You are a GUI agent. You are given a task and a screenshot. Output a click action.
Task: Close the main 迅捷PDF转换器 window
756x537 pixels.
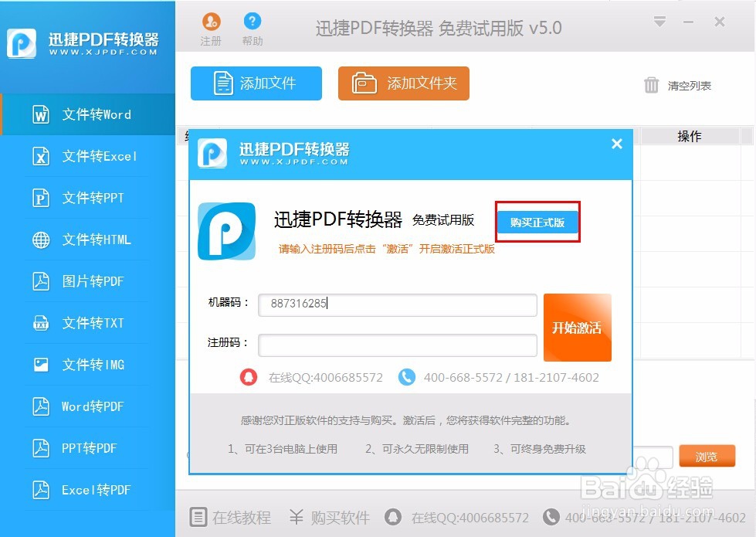(720, 22)
